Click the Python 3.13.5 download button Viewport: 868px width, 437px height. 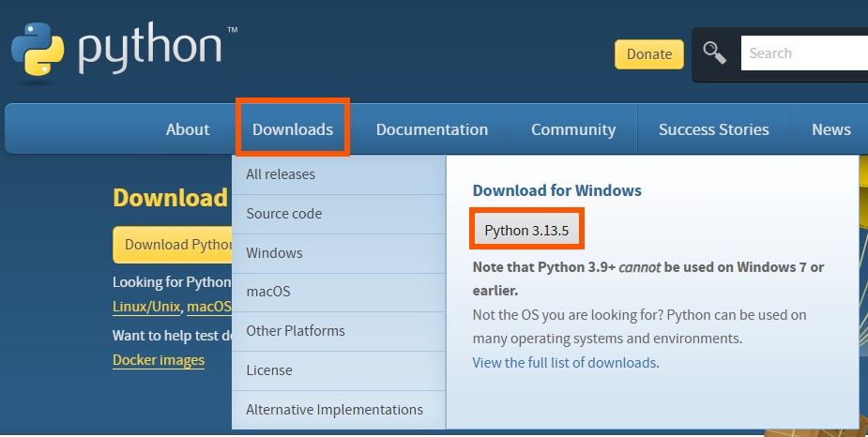(x=526, y=230)
